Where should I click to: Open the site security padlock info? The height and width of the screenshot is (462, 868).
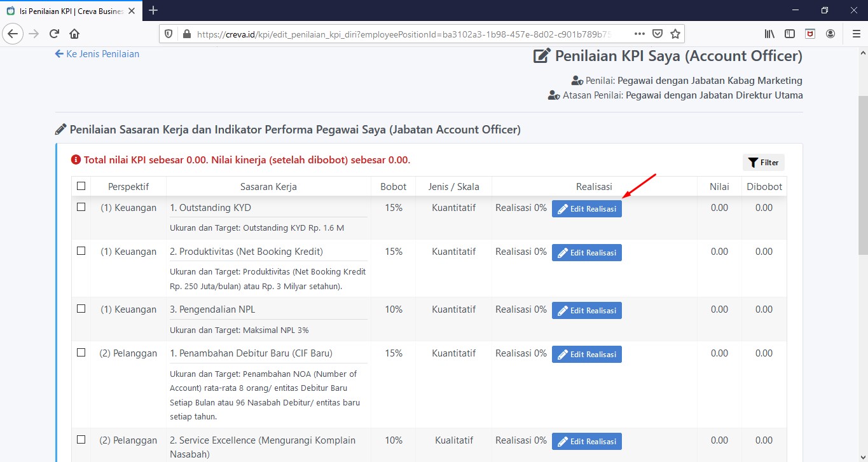[x=186, y=34]
